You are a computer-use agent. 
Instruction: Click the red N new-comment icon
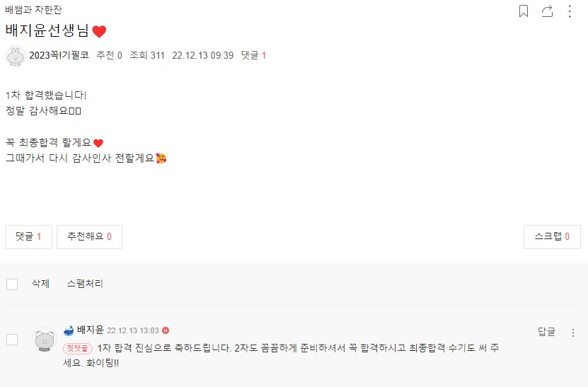coord(166,330)
